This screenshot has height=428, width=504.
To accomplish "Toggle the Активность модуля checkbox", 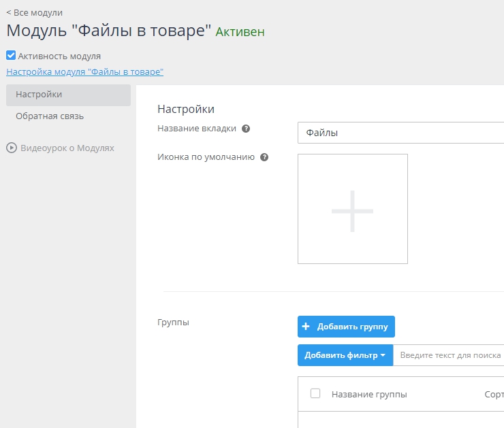I will pyautogui.click(x=11, y=56).
